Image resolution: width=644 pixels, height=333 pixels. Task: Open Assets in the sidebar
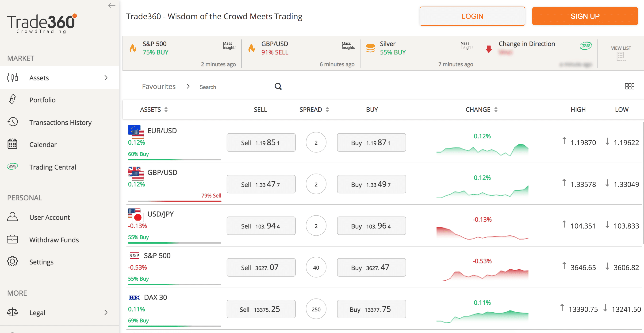59,78
